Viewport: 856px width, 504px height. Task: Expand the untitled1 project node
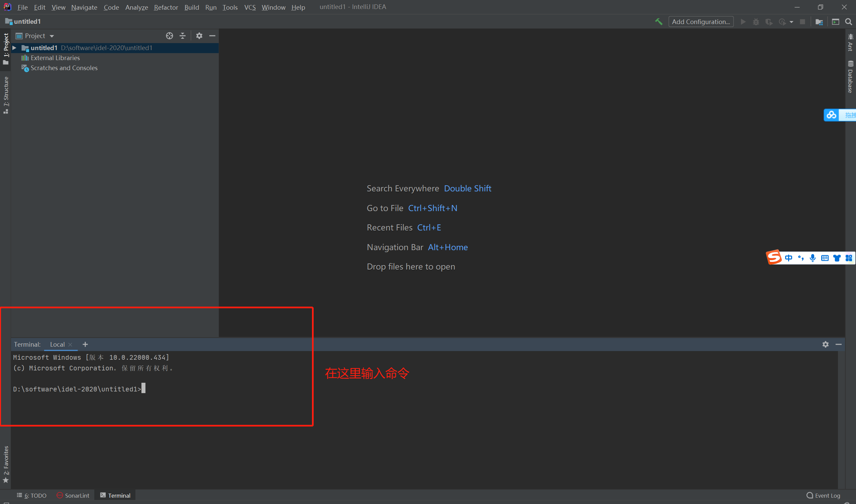[14, 48]
